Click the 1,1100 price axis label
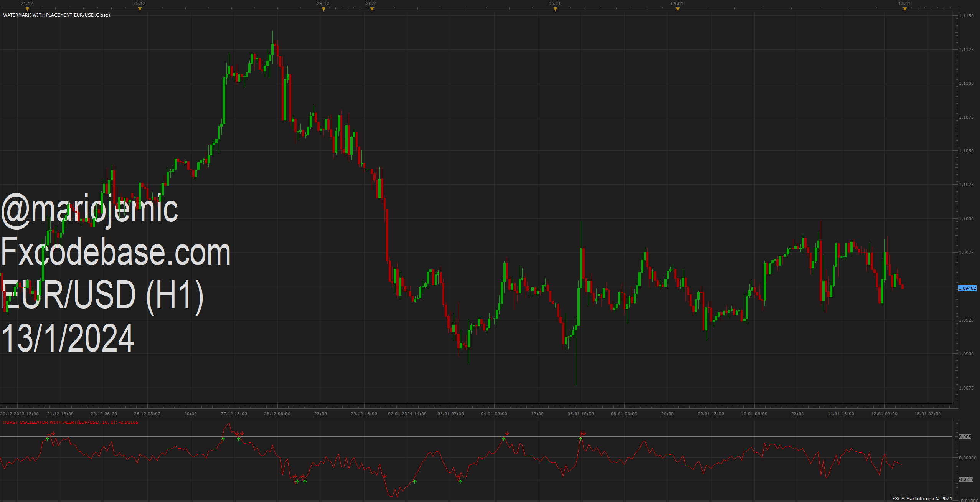This screenshot has height=502, width=980. (x=966, y=83)
